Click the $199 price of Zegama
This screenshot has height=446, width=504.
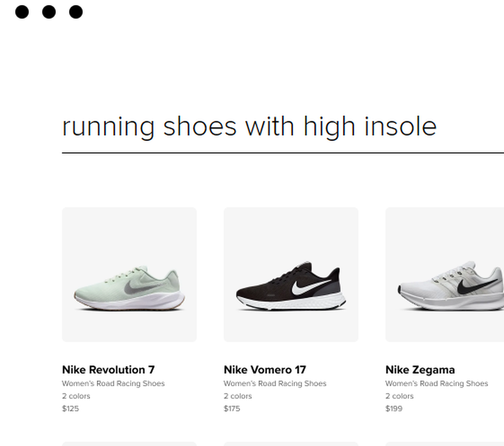tap(394, 408)
